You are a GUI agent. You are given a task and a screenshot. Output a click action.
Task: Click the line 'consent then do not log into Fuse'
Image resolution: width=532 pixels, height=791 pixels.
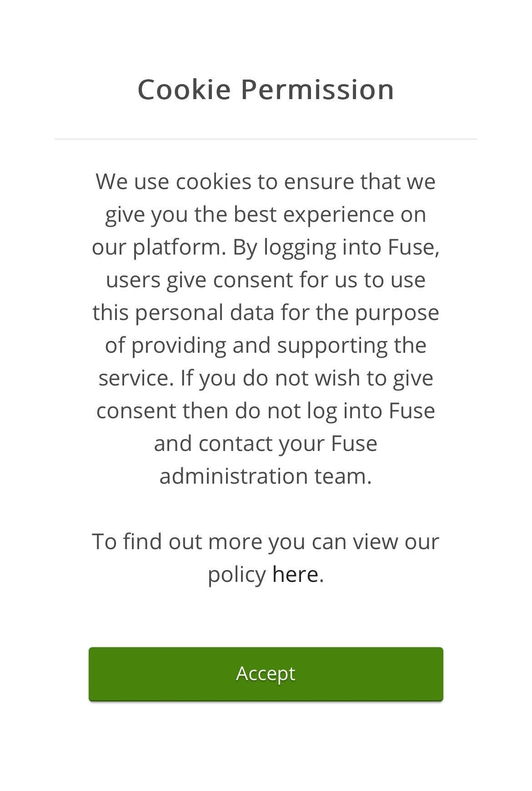point(266,411)
